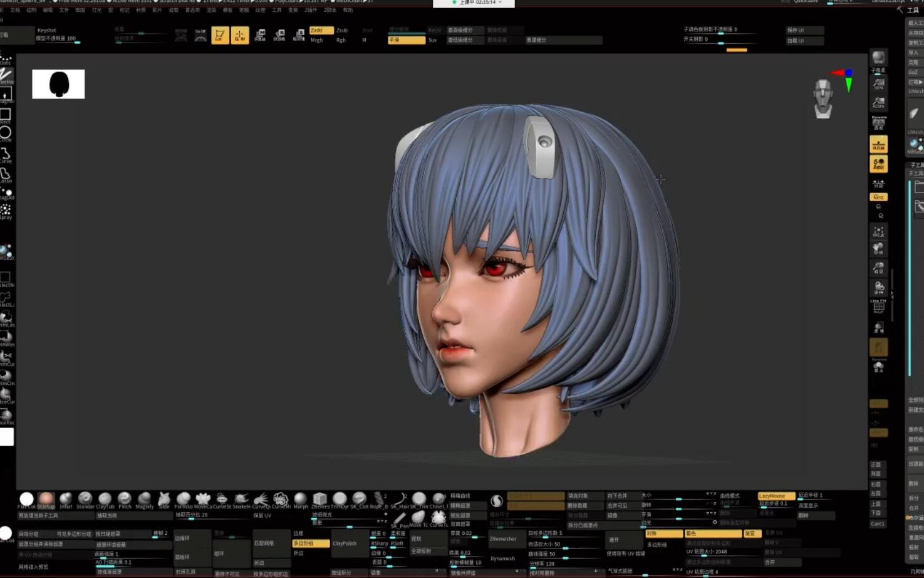Viewport: 924px width, 578px height.
Task: Select the Morph brush
Action: click(301, 500)
